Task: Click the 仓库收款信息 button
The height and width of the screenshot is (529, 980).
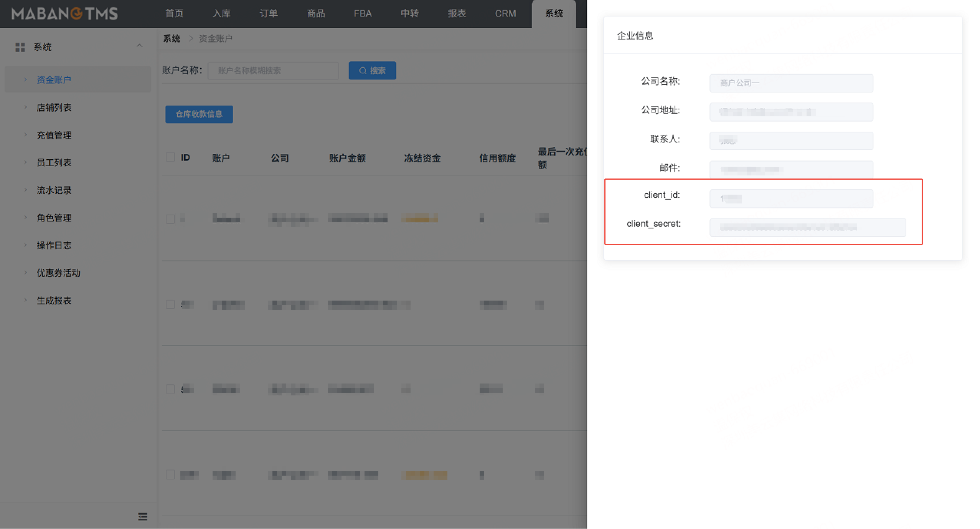Action: (199, 114)
